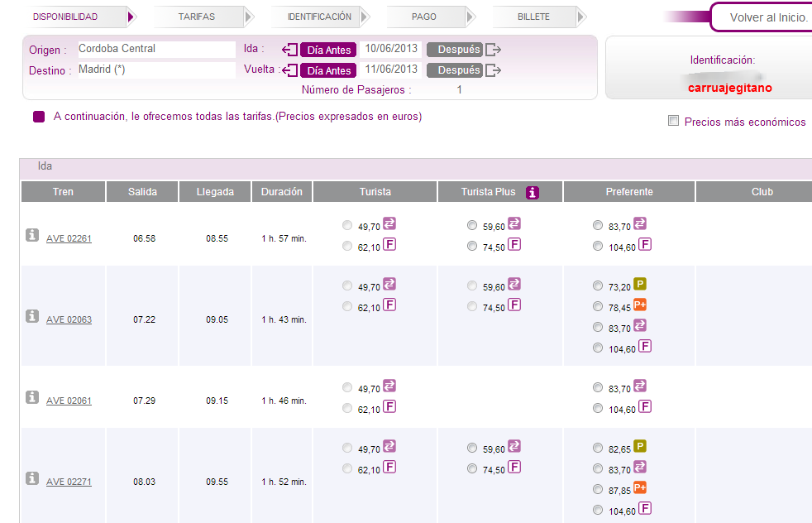Image resolution: width=812 pixels, height=523 pixels.
Task: Open AVE 02063 train link
Action: click(x=69, y=319)
